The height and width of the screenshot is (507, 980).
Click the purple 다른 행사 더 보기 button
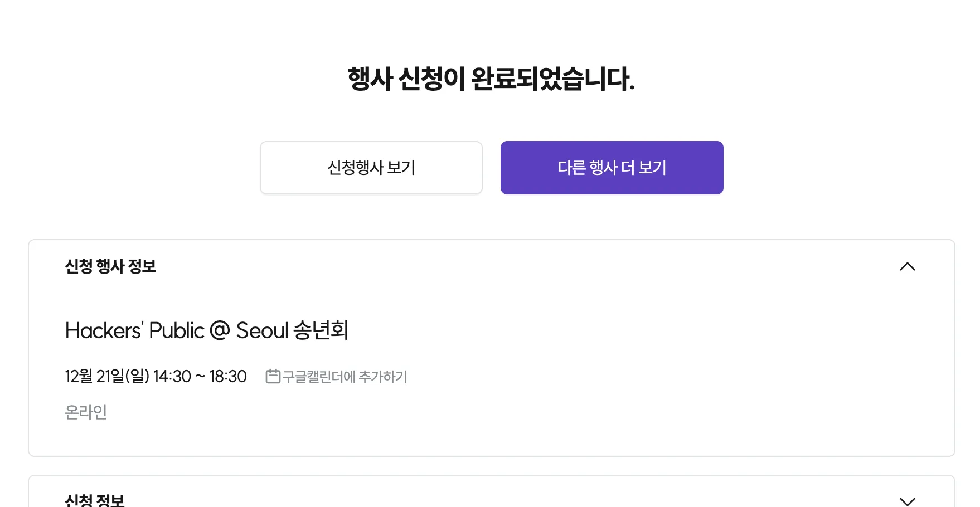pyautogui.click(x=612, y=167)
